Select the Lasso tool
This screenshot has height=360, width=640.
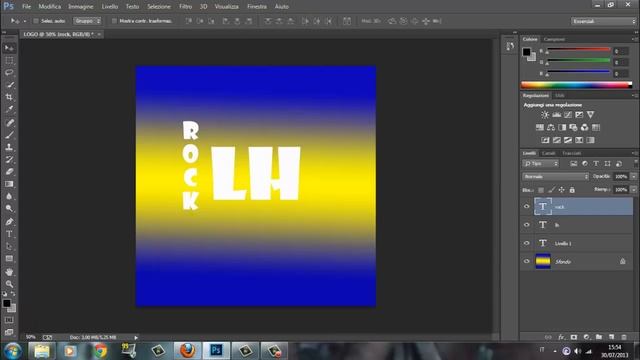point(9,73)
